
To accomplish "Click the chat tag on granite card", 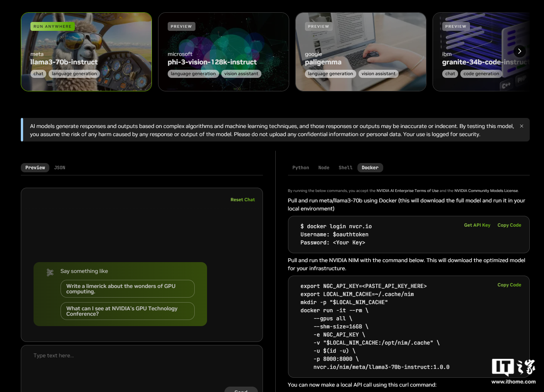I will tap(450, 74).
